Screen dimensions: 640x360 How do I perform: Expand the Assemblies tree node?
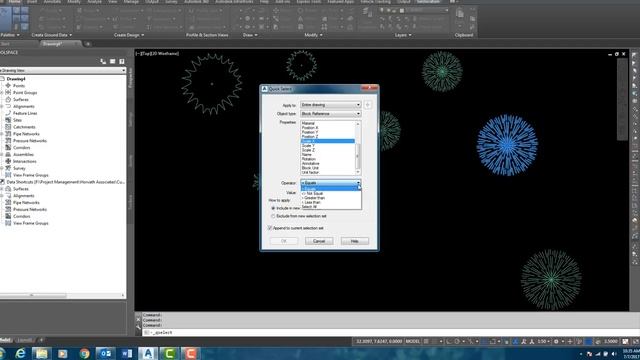(x=2, y=154)
